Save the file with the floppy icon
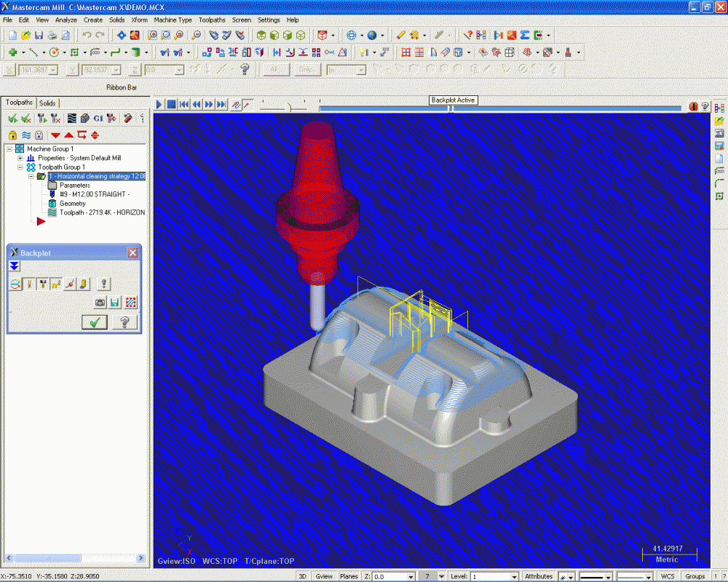The image size is (728, 582). point(39,35)
